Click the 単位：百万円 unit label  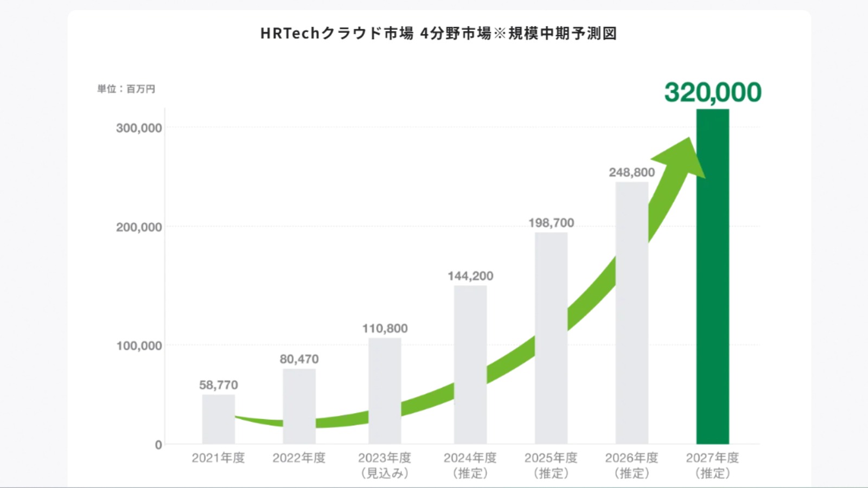126,89
